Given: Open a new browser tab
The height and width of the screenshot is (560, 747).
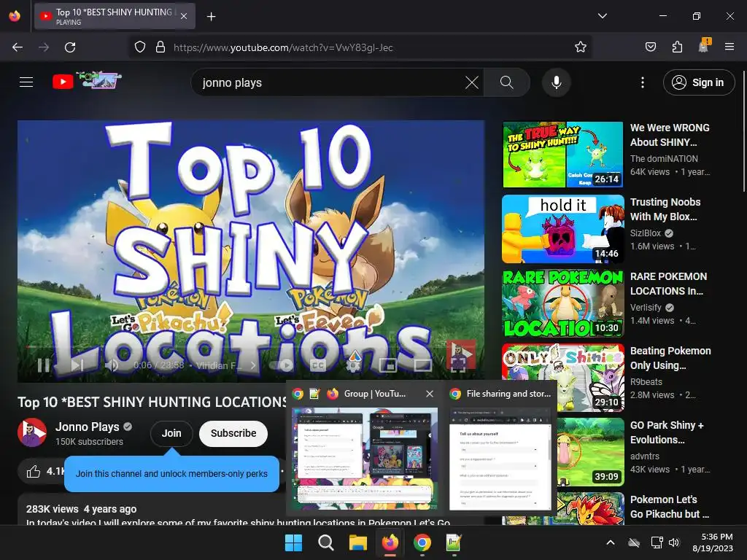Looking at the screenshot, I should pyautogui.click(x=211, y=17).
